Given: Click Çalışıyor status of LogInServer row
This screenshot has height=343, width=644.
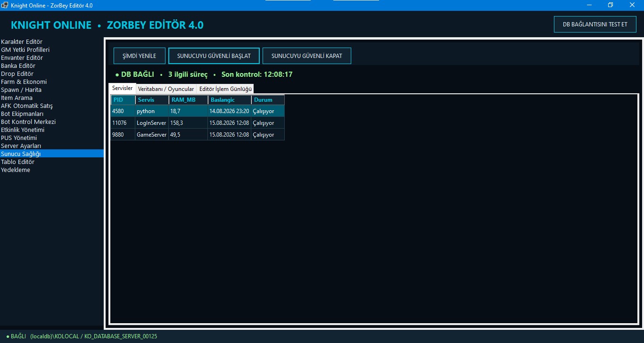Looking at the screenshot, I should 268,123.
